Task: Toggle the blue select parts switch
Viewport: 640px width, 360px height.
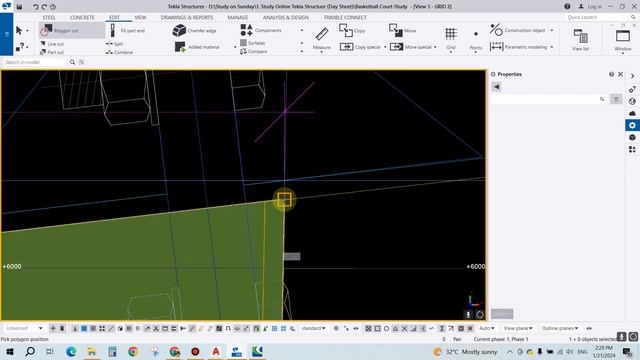Action: (84, 328)
